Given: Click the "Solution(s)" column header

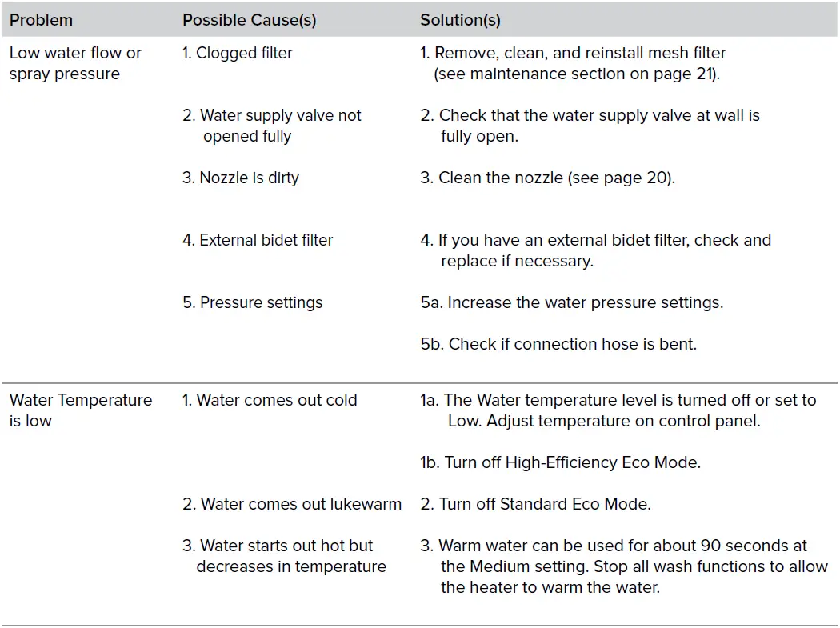Looking at the screenshot, I should coord(460,20).
